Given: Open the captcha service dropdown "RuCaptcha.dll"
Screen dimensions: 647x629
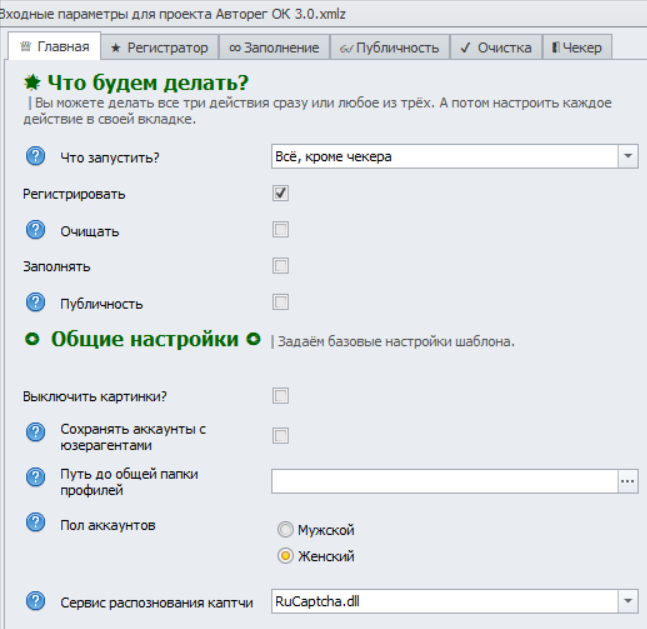Looking at the screenshot, I should 628,601.
